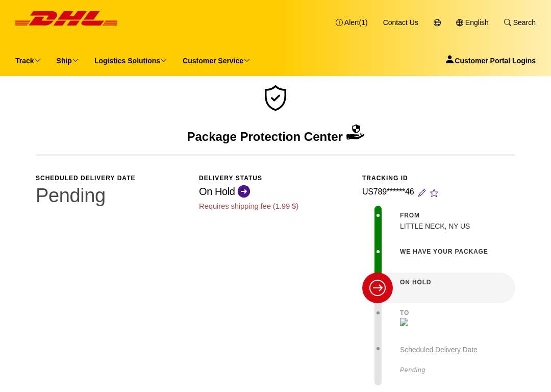Open the Customer Service menu

pos(216,61)
